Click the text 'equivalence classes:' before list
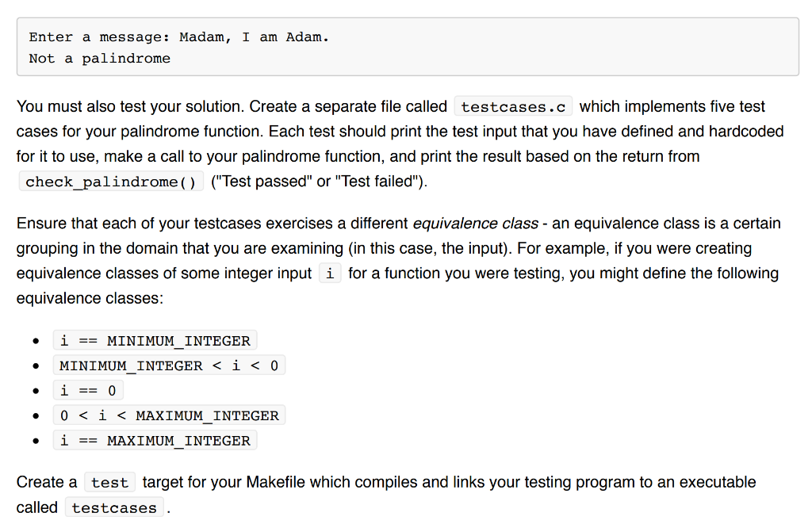The image size is (812, 528). [90, 298]
